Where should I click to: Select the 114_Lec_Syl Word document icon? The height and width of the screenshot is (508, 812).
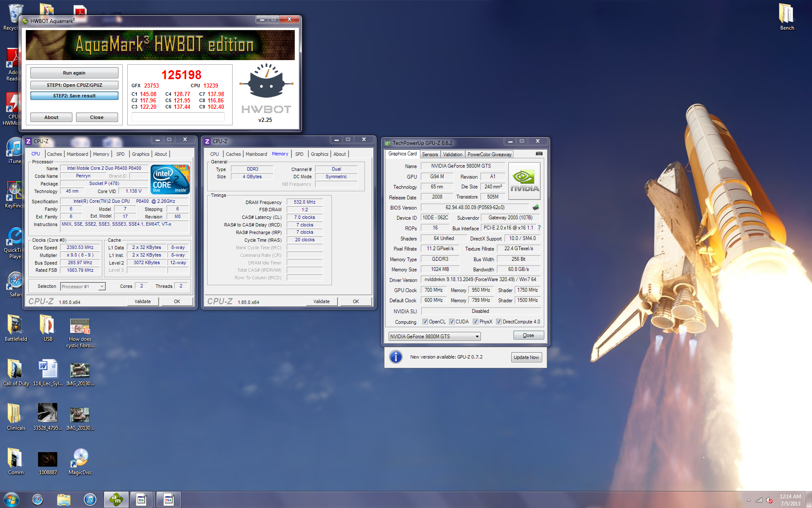(x=48, y=373)
